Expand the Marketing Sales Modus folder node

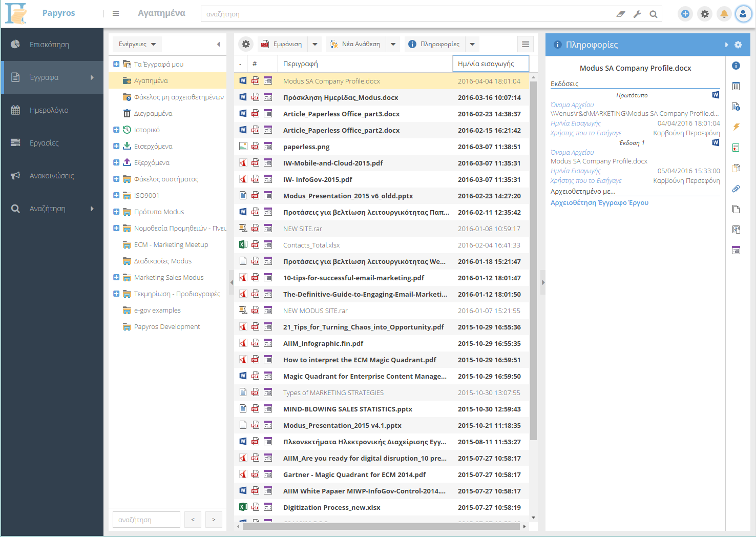point(116,277)
